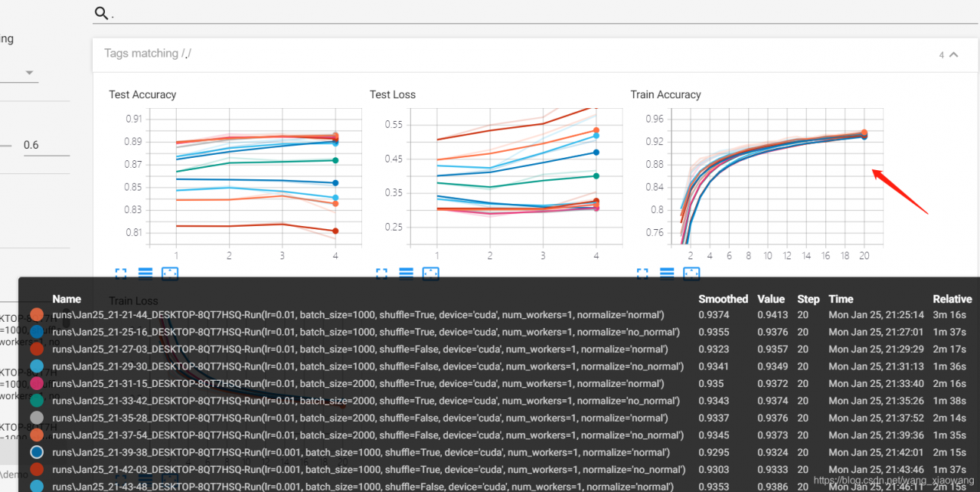Collapse the Tags matching section chevron
980x492 pixels.
click(953, 54)
